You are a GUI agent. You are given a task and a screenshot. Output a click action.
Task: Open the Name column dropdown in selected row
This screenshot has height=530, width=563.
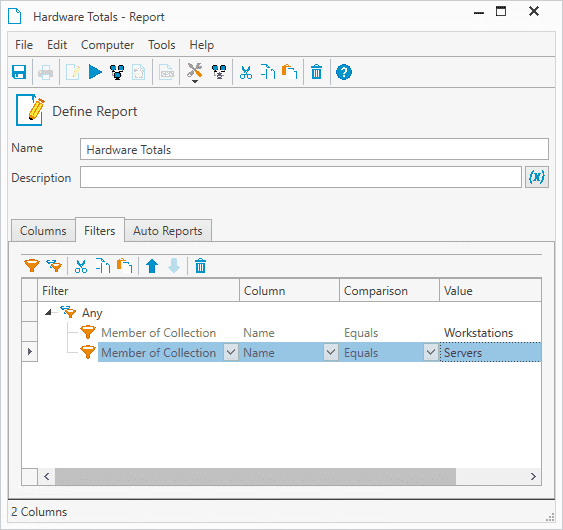click(331, 352)
